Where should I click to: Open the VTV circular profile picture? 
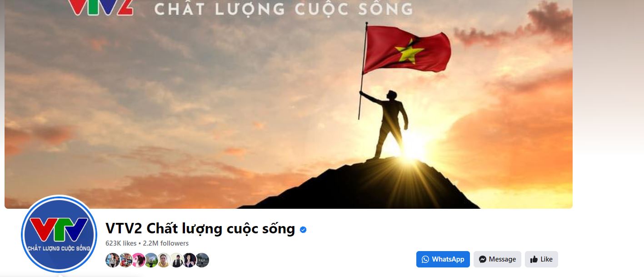(x=59, y=234)
